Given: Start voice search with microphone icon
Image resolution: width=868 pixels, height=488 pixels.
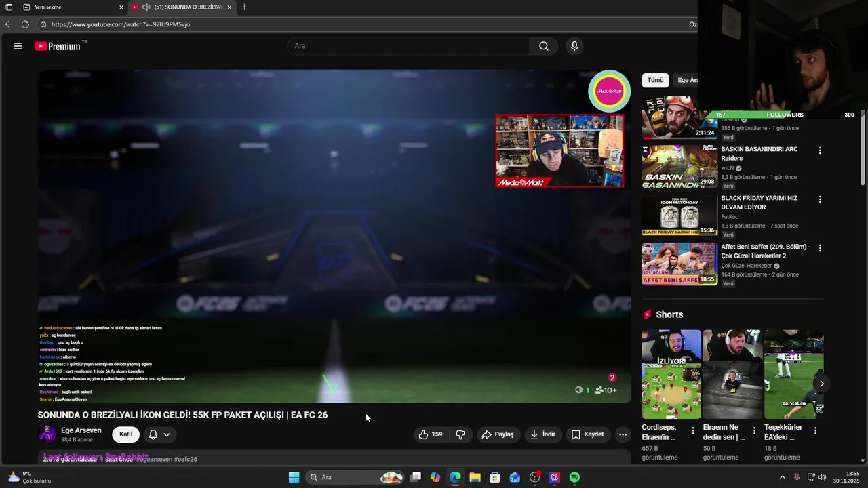Looking at the screenshot, I should [x=574, y=46].
